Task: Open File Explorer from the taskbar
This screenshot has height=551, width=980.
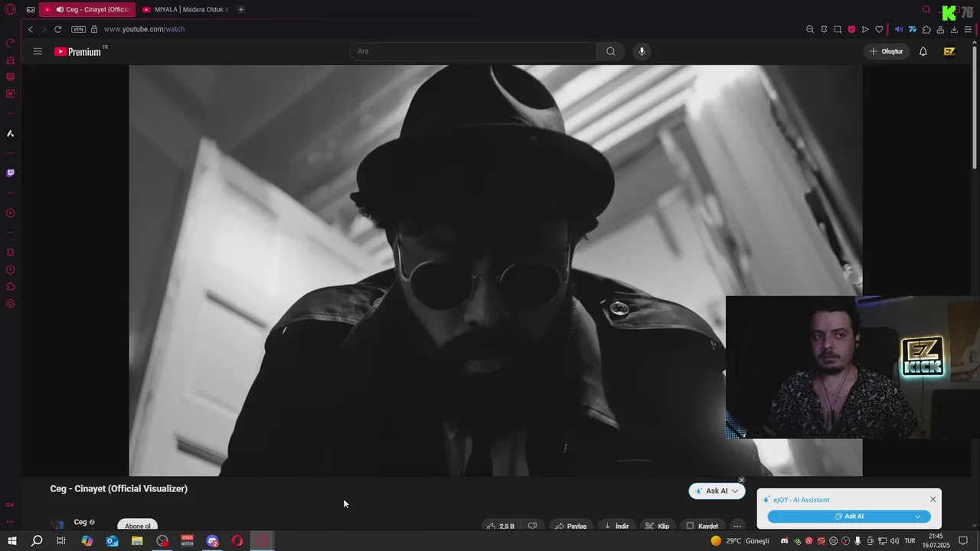Action: [137, 541]
